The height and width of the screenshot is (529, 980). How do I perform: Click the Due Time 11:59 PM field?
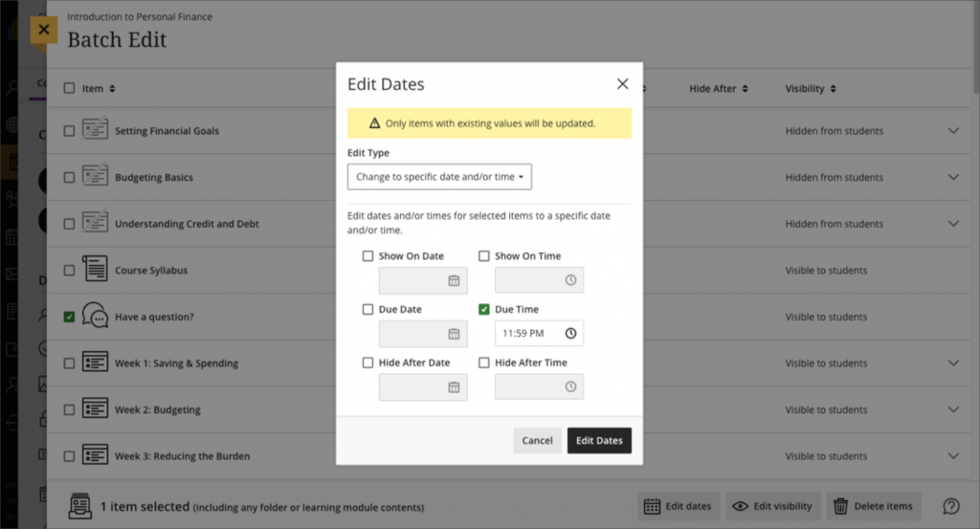tap(539, 334)
